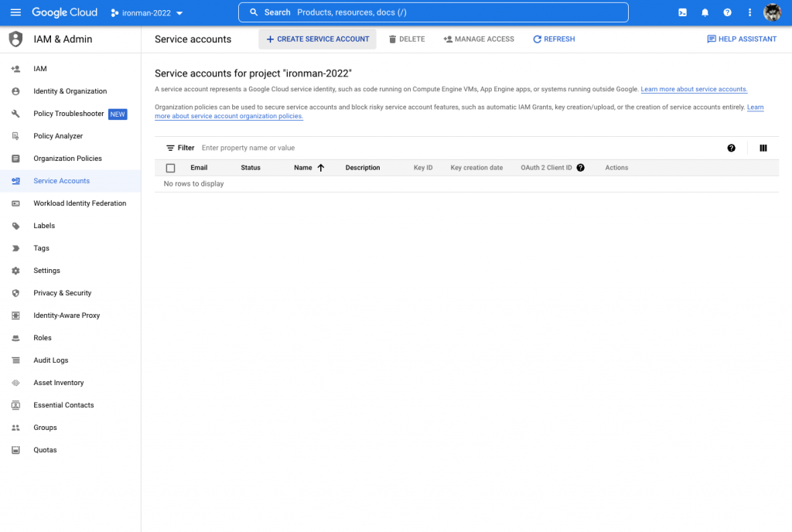Screen dimensions: 792x532
Task: Click the Description column header
Action: 362,168
